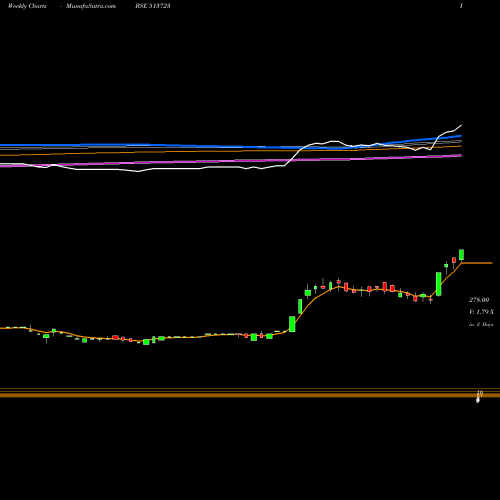Click the '278.00' price value
This screenshot has width=500, height=500.
(x=479, y=300)
